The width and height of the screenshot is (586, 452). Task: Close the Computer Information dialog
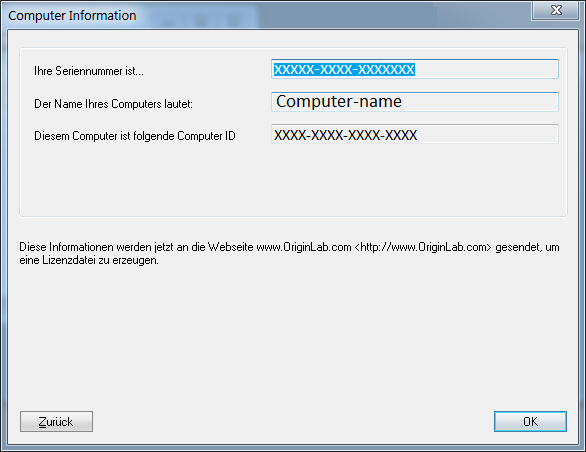[555, 10]
